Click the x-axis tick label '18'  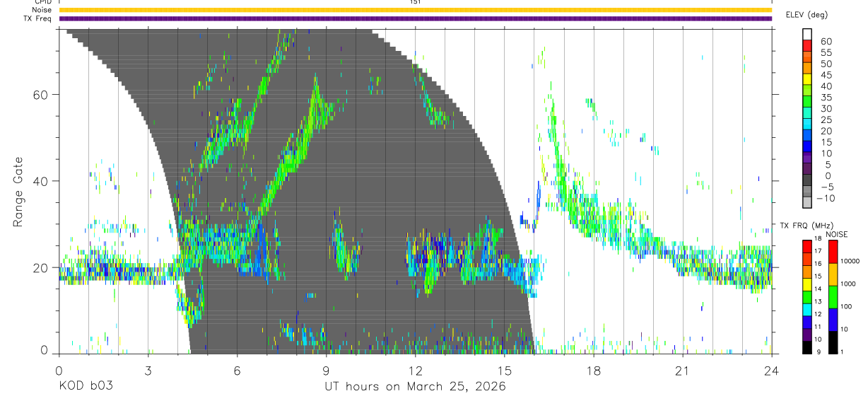[594, 370]
